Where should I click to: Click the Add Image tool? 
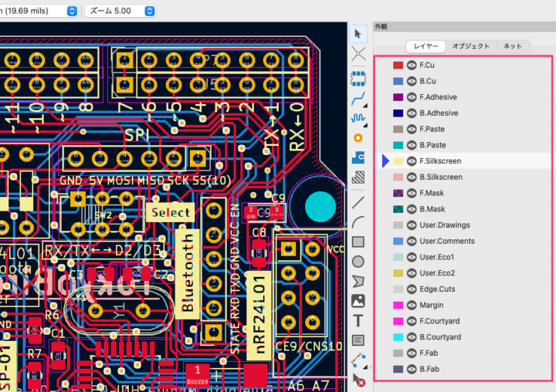click(358, 301)
